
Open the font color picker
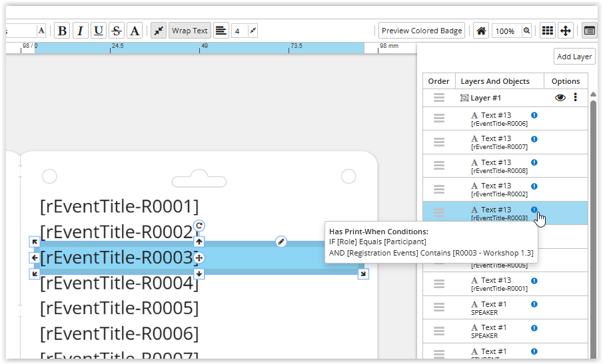pyautogui.click(x=135, y=31)
